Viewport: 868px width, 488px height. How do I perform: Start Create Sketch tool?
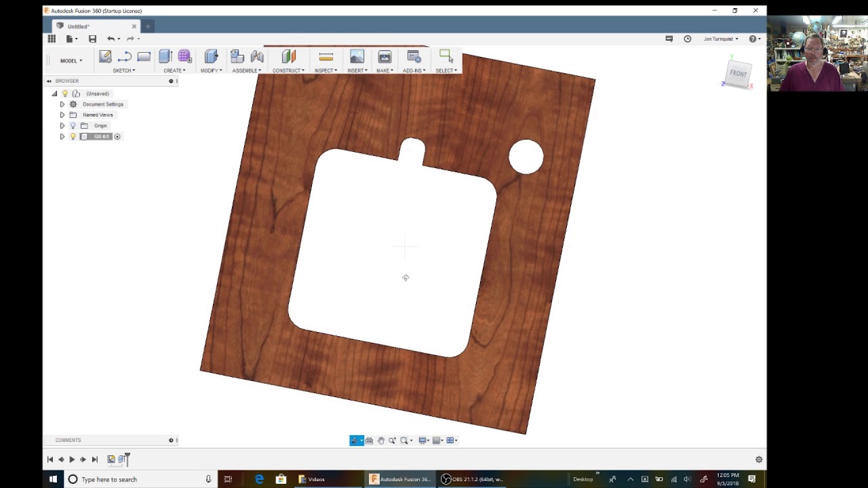click(105, 57)
